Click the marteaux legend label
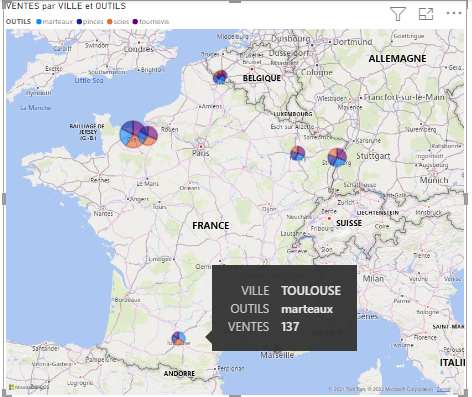 [58, 22]
